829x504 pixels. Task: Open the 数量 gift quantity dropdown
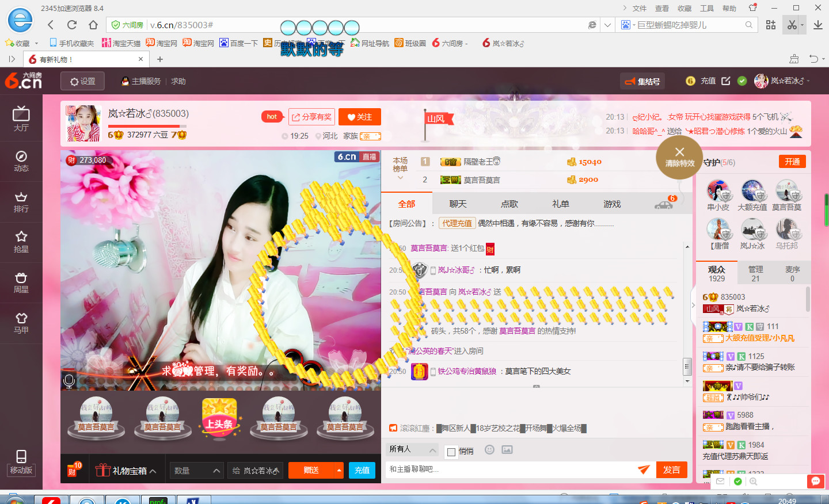(x=196, y=470)
